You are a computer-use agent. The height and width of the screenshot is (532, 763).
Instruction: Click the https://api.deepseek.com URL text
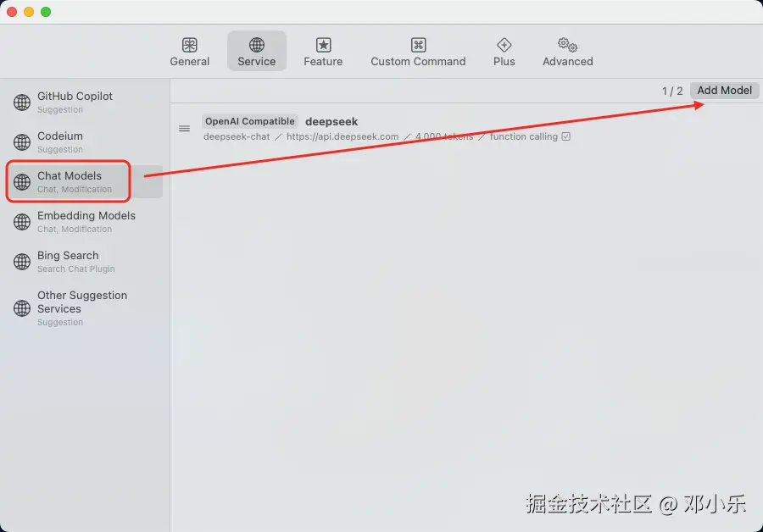[x=343, y=136]
